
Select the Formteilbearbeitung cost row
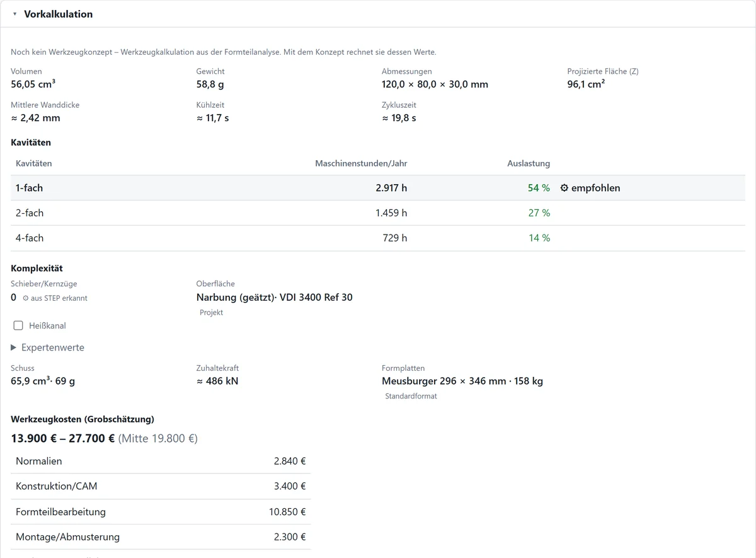161,512
